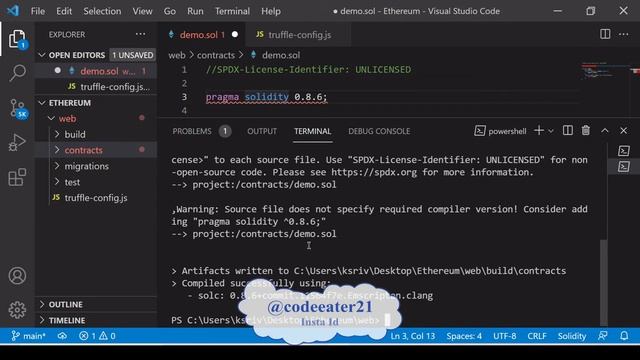Image resolution: width=640 pixels, height=360 pixels.
Task: Open the Run menu
Action: [x=195, y=11]
